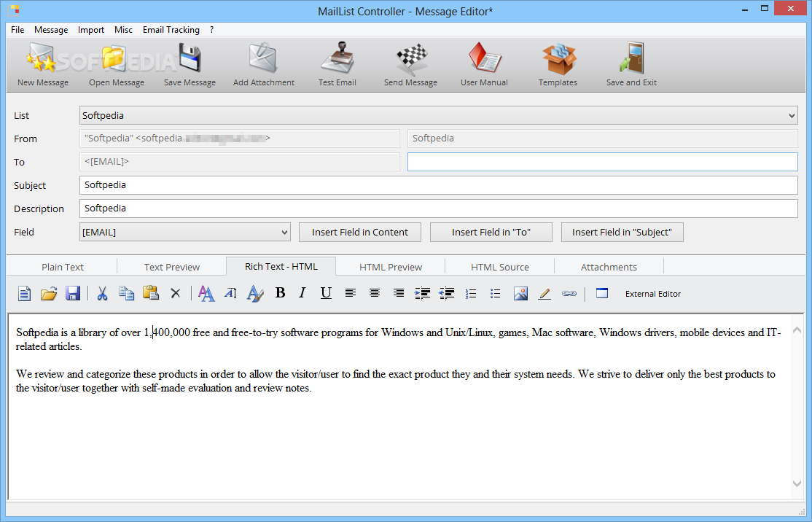Select Rich Text - HTML tab
This screenshot has width=812, height=522.
coord(281,266)
